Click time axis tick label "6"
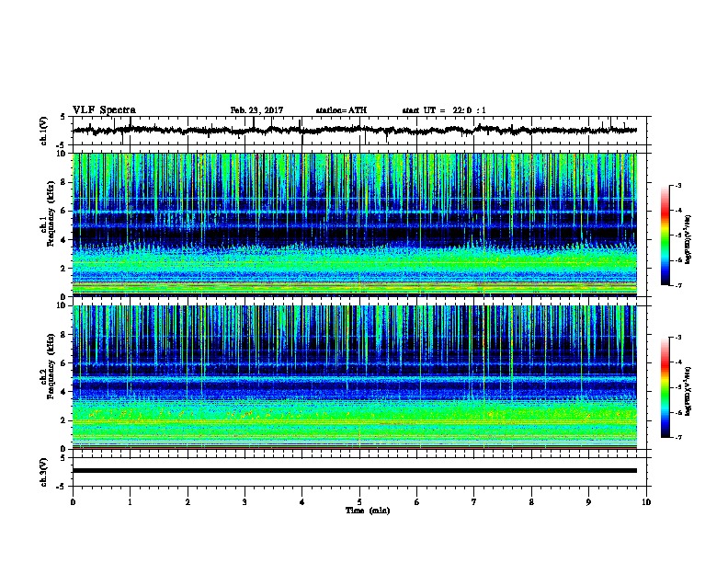This screenshot has height=563, width=728. 417,502
